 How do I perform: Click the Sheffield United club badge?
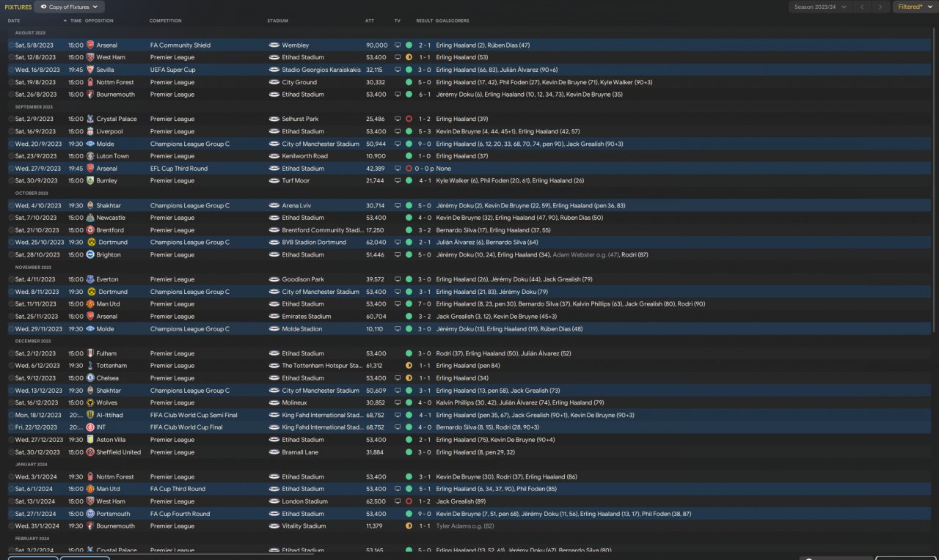[90, 452]
